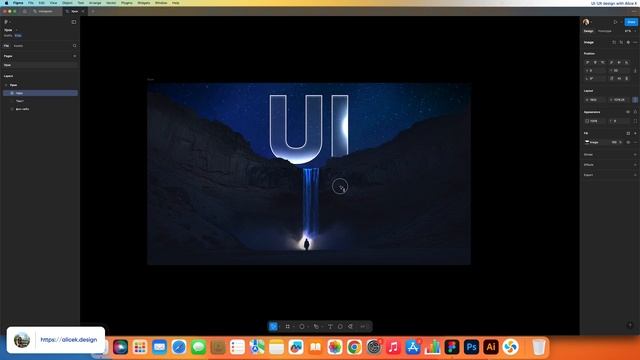
Task: Select the Text tool in toolbar
Action: coord(330,327)
